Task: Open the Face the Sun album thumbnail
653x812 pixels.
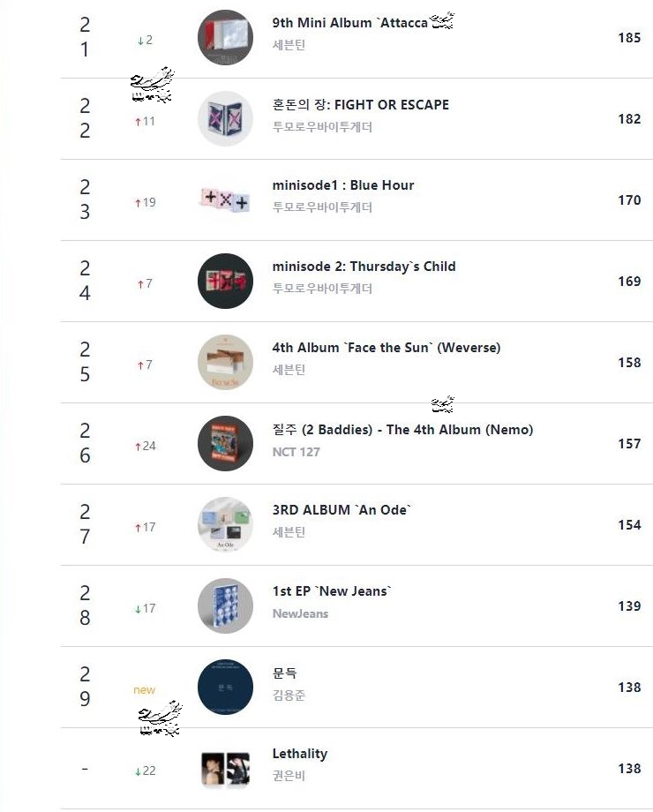Action: tap(225, 363)
